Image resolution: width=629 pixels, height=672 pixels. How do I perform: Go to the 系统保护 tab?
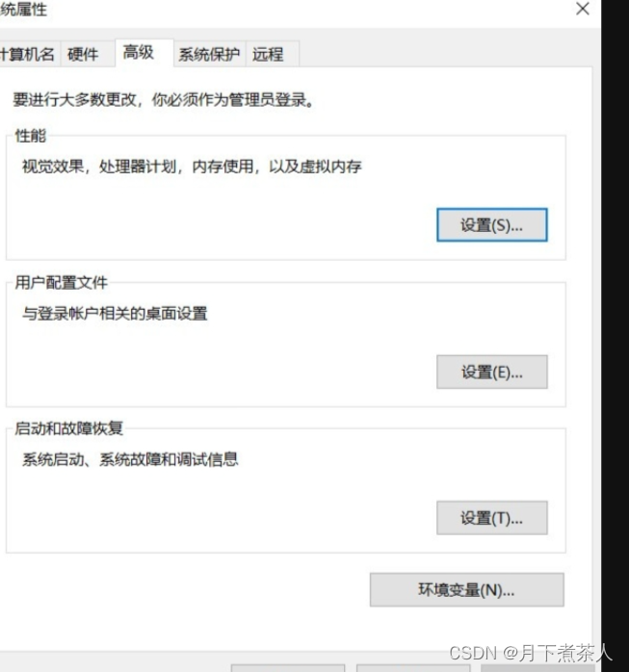coord(209,55)
